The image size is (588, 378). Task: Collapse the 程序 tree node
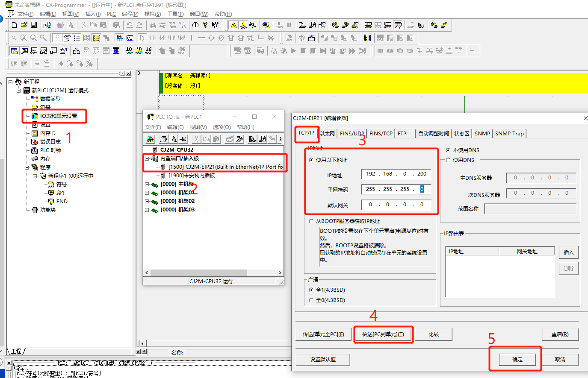27,167
